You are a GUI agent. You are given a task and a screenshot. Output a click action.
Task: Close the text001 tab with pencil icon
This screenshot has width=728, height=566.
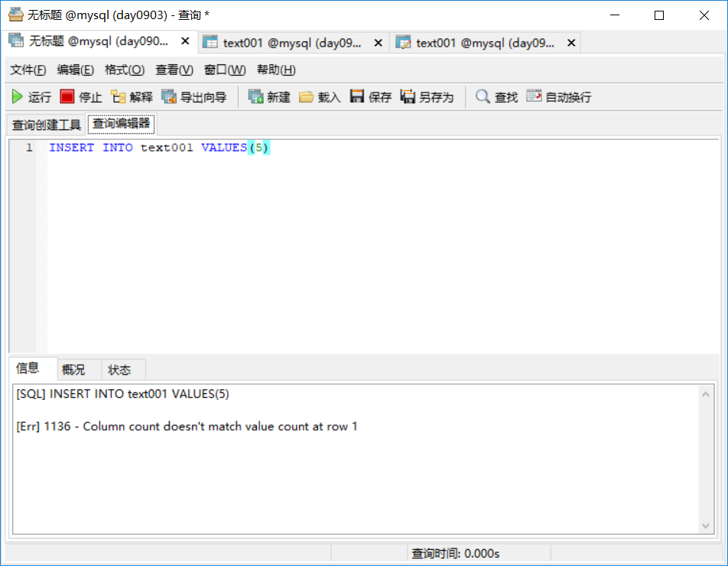(x=571, y=43)
